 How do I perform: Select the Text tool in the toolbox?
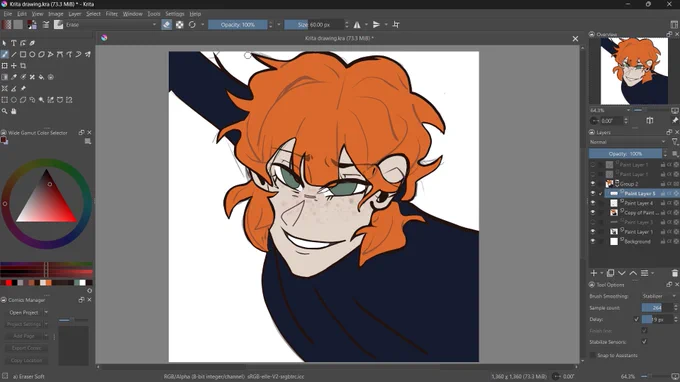13,43
